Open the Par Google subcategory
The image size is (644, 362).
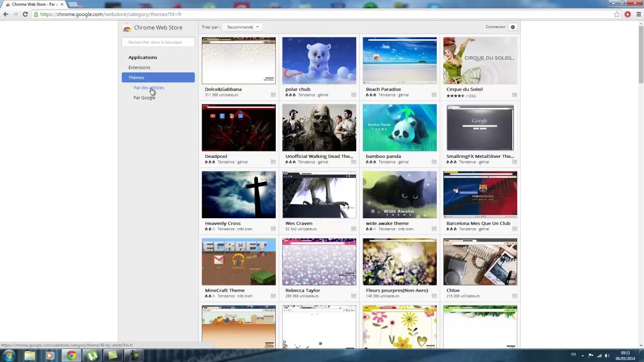[144, 98]
